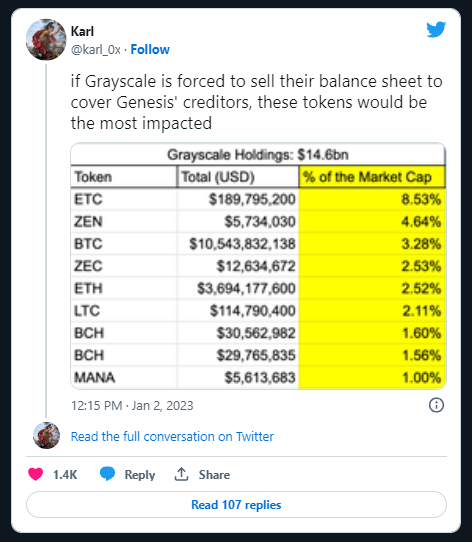Open the 12:15 PM Jan 2, 2023 timestamp
This screenshot has height=542, width=472.
(x=132, y=405)
